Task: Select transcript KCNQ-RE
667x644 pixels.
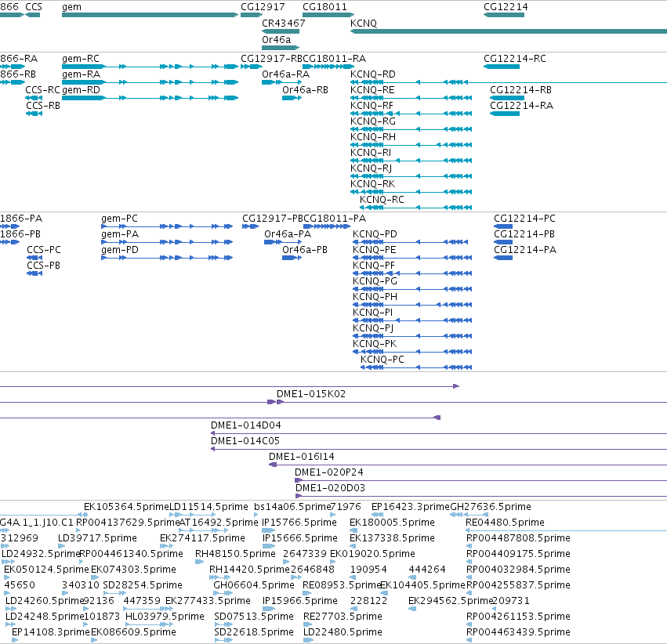Action: pos(411,98)
